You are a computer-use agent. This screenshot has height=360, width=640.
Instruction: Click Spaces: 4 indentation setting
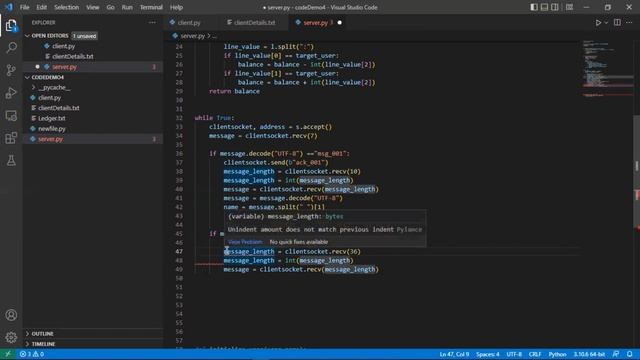pos(487,354)
